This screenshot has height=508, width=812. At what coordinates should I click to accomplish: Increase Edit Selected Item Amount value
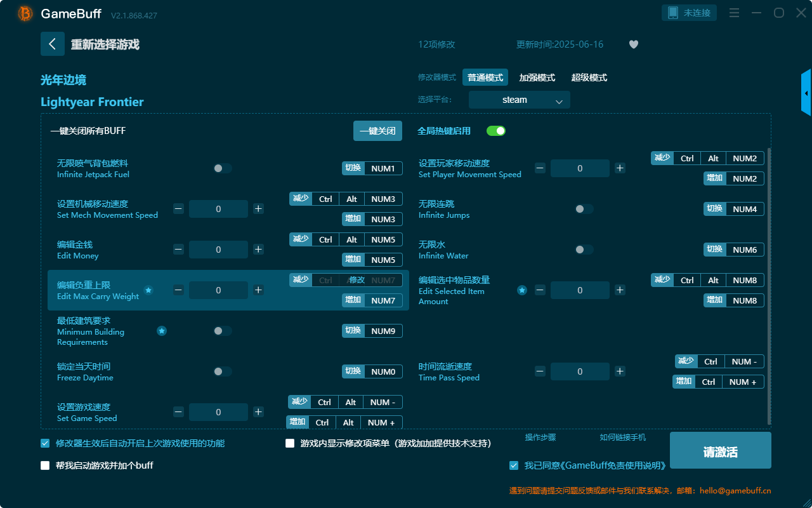coord(620,290)
